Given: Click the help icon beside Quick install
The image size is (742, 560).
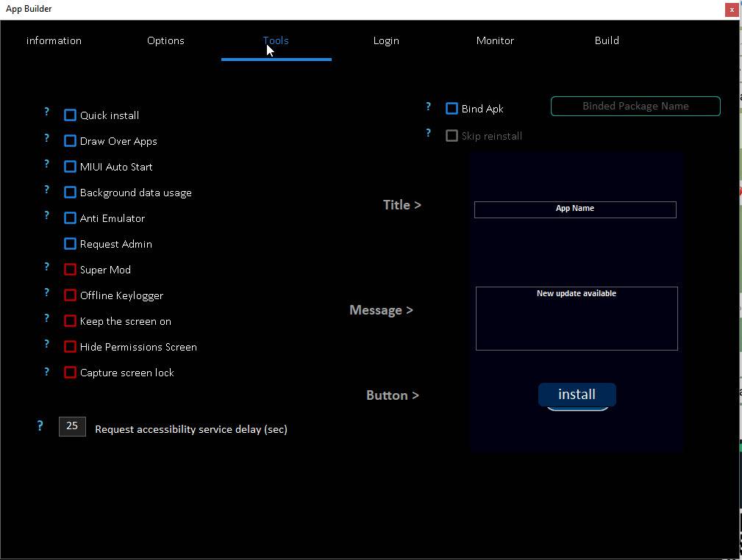Looking at the screenshot, I should coord(46,112).
